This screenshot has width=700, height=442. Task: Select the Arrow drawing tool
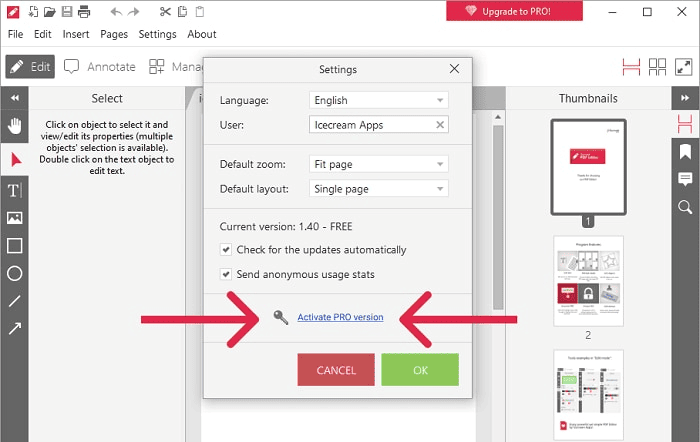tap(15, 328)
